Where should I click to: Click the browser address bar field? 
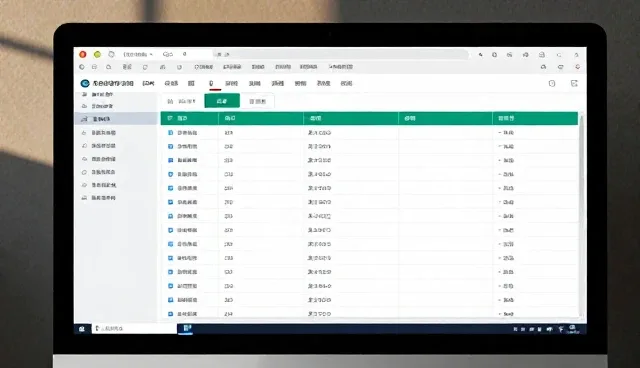(341, 54)
